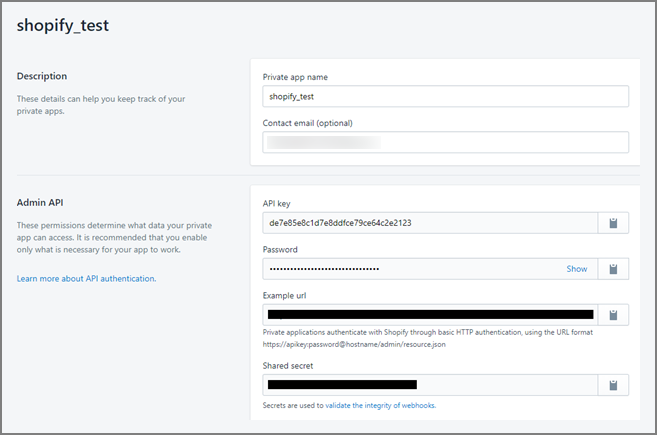Open Learn more about API authentication
This screenshot has width=657, height=435.
pos(86,278)
